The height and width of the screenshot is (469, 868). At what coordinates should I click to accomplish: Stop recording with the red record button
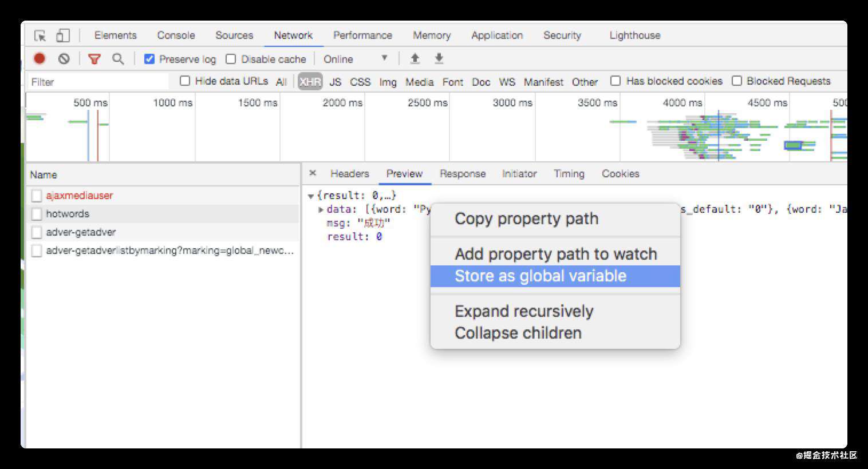(x=40, y=58)
